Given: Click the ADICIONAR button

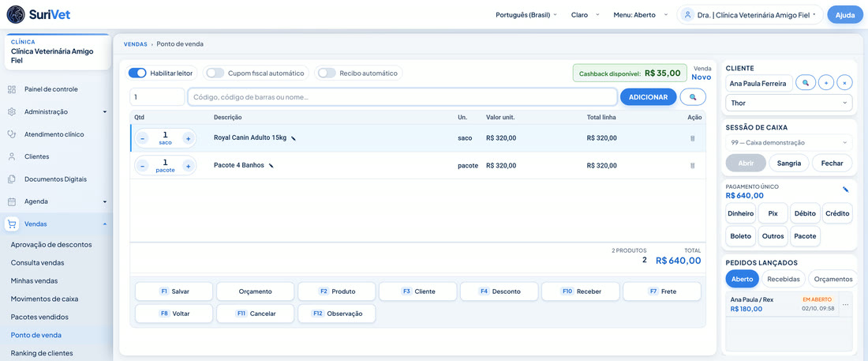Looking at the screenshot, I should tap(648, 97).
